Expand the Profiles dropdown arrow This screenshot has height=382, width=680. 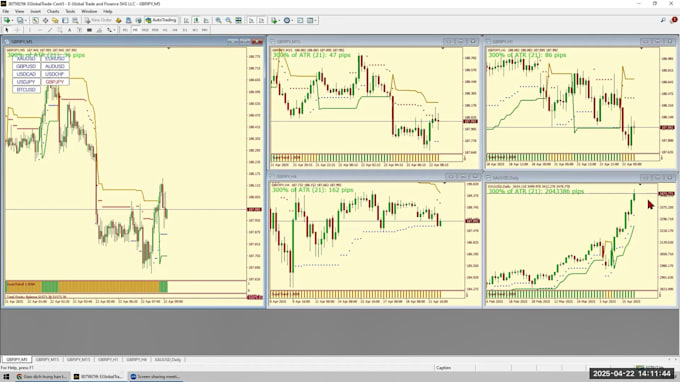(x=26, y=20)
